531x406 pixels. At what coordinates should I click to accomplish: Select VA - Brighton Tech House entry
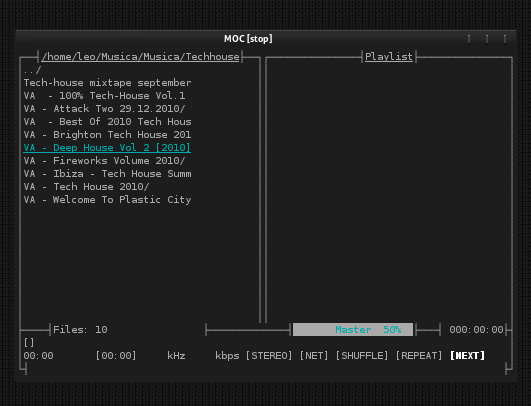tap(107, 135)
